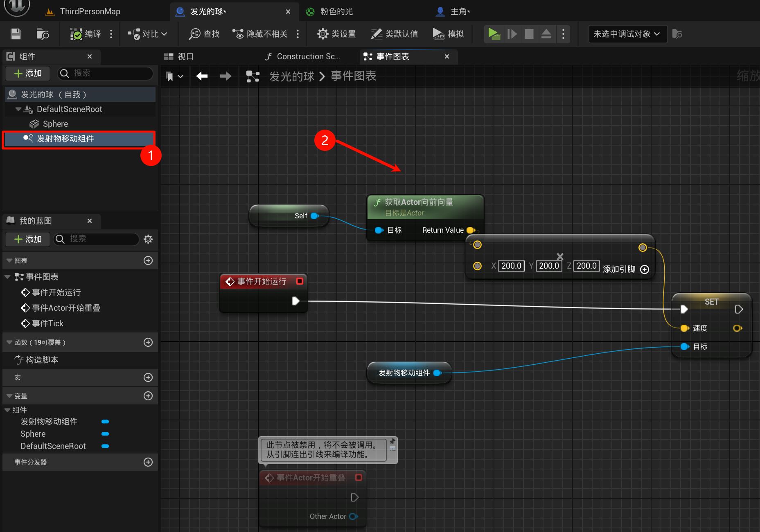Image resolution: width=760 pixels, height=532 pixels.
Task: Click the My Blueprint settings gear icon
Action: point(148,239)
